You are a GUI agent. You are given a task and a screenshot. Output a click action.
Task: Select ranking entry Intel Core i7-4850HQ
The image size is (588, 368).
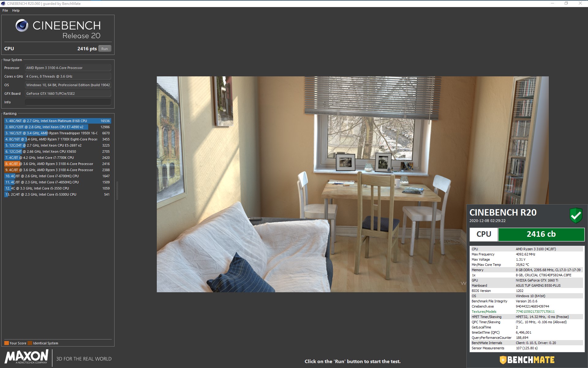58,182
